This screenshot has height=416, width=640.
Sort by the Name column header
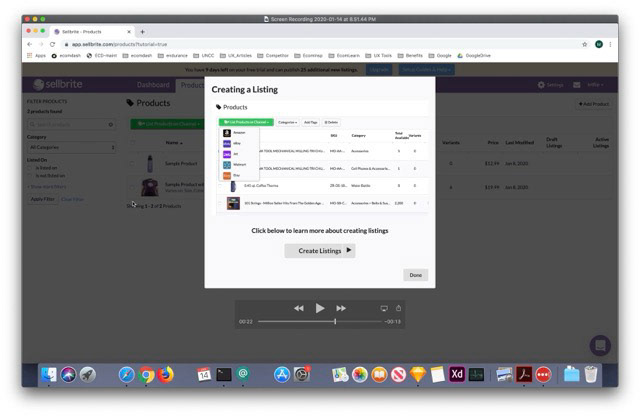click(x=174, y=142)
